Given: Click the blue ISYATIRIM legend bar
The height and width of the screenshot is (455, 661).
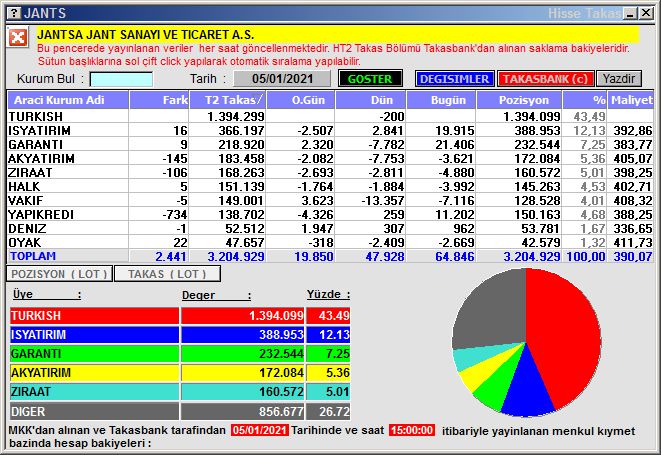Looking at the screenshot, I should pyautogui.click(x=94, y=334).
